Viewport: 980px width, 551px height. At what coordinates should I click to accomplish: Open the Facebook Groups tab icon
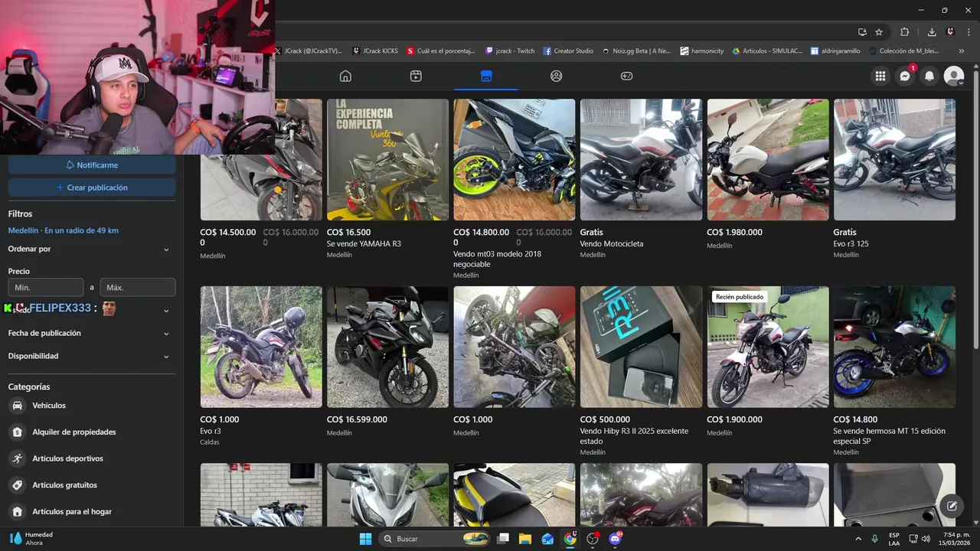click(557, 76)
